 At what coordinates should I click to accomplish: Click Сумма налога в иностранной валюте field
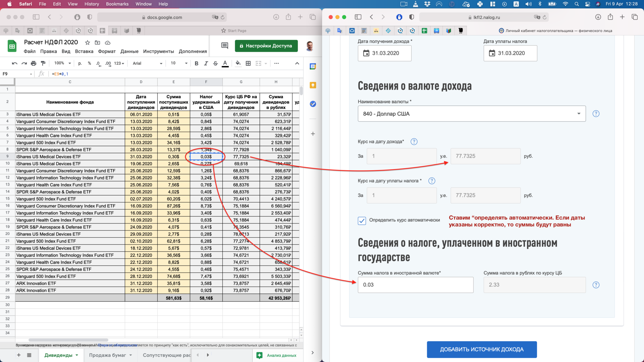tap(416, 285)
